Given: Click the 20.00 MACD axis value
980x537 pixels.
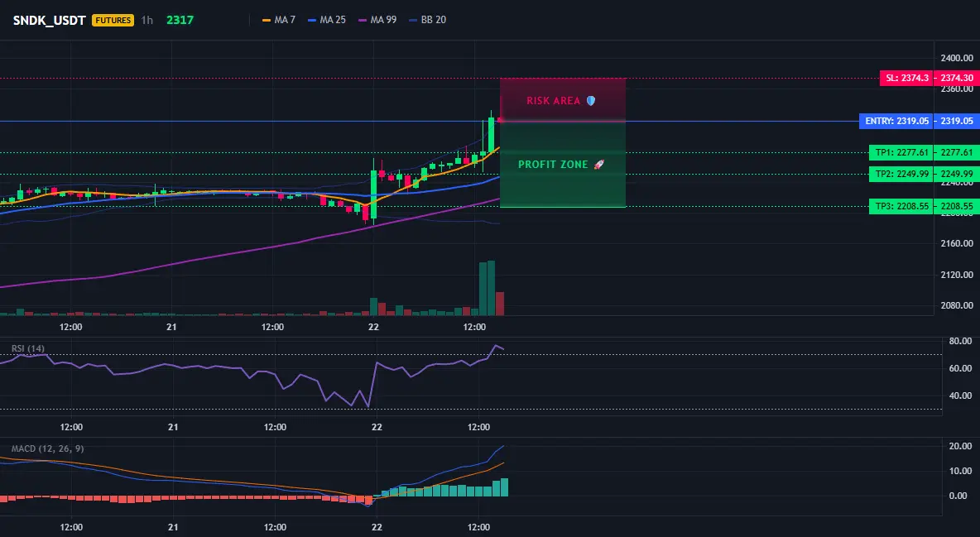Looking at the screenshot, I should (x=960, y=446).
